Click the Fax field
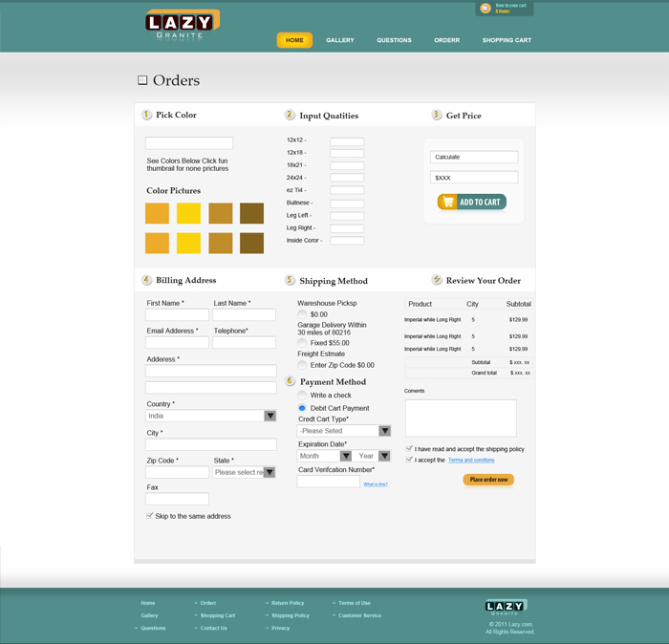This screenshot has height=644, width=669. tap(177, 499)
